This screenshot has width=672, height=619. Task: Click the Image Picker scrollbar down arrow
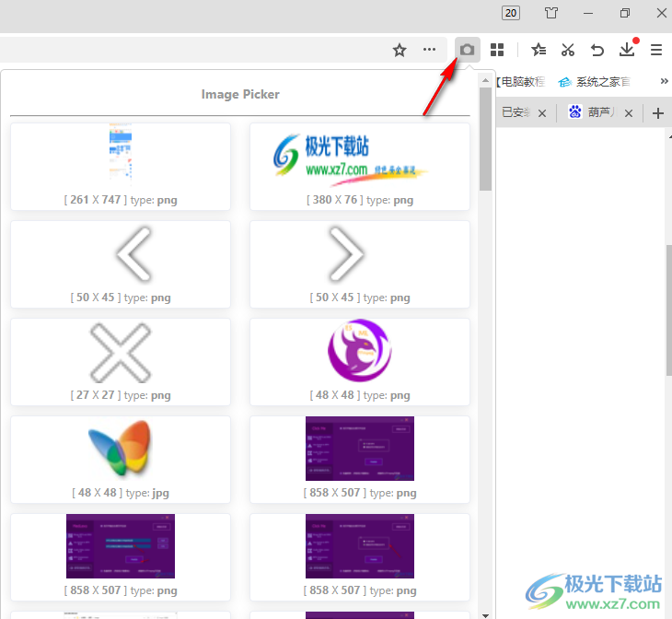(x=485, y=615)
